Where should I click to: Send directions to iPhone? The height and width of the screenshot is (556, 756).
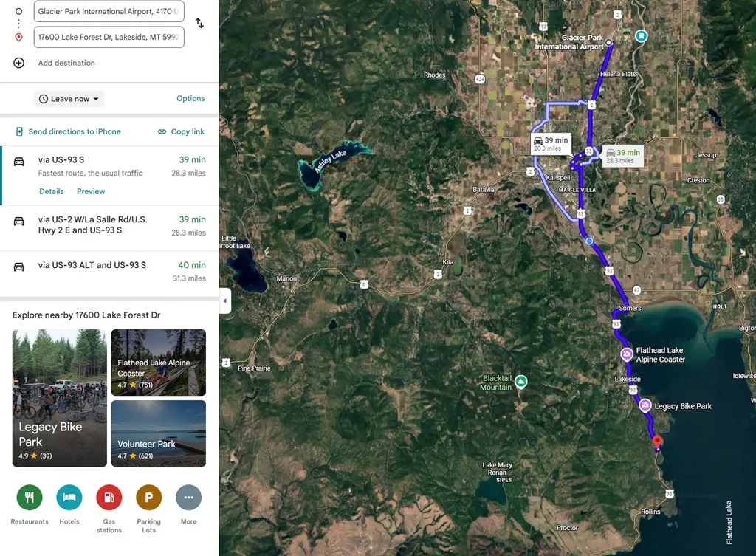(69, 131)
